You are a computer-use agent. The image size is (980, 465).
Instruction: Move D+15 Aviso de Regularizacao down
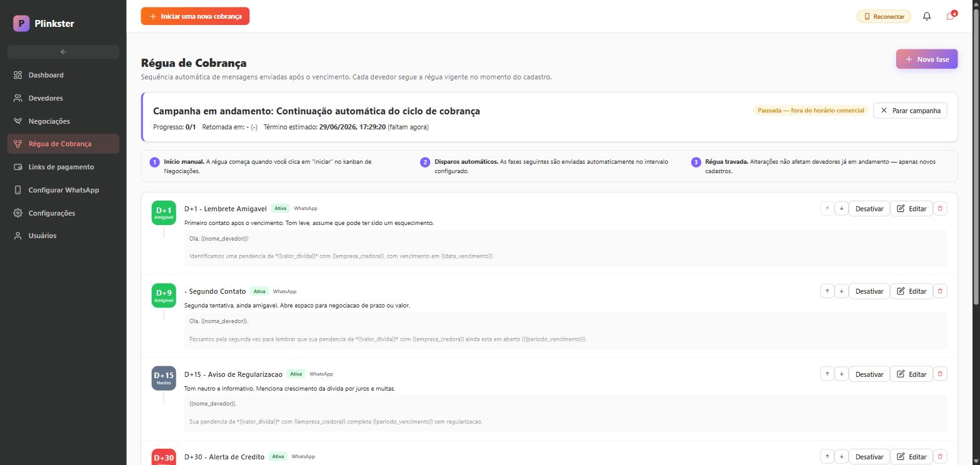[x=841, y=374]
